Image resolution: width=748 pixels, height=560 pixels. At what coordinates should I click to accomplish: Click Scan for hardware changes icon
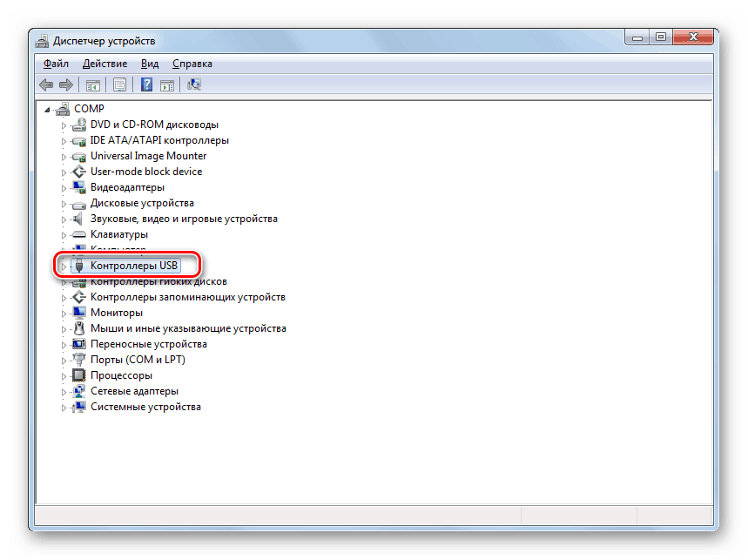pyautogui.click(x=194, y=84)
